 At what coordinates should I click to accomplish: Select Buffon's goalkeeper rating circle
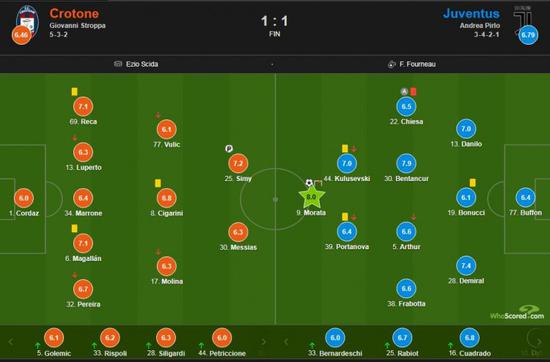point(525,197)
